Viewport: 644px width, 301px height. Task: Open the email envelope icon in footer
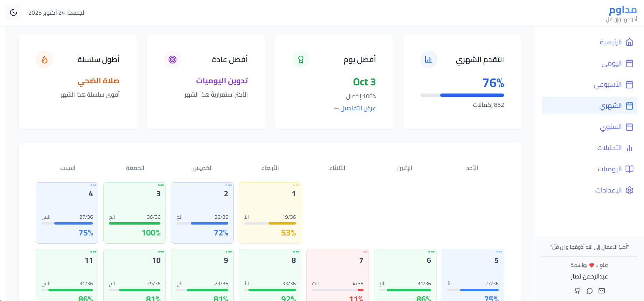[x=602, y=291]
